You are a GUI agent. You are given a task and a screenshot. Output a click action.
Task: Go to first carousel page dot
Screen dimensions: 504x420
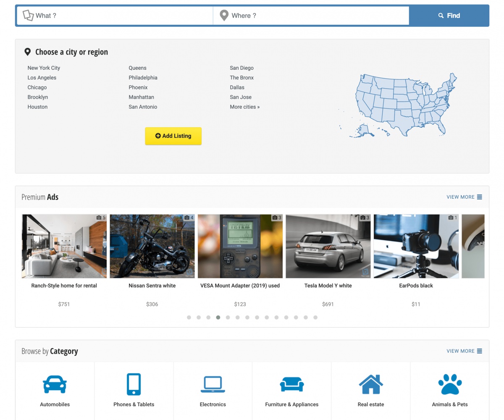(189, 318)
